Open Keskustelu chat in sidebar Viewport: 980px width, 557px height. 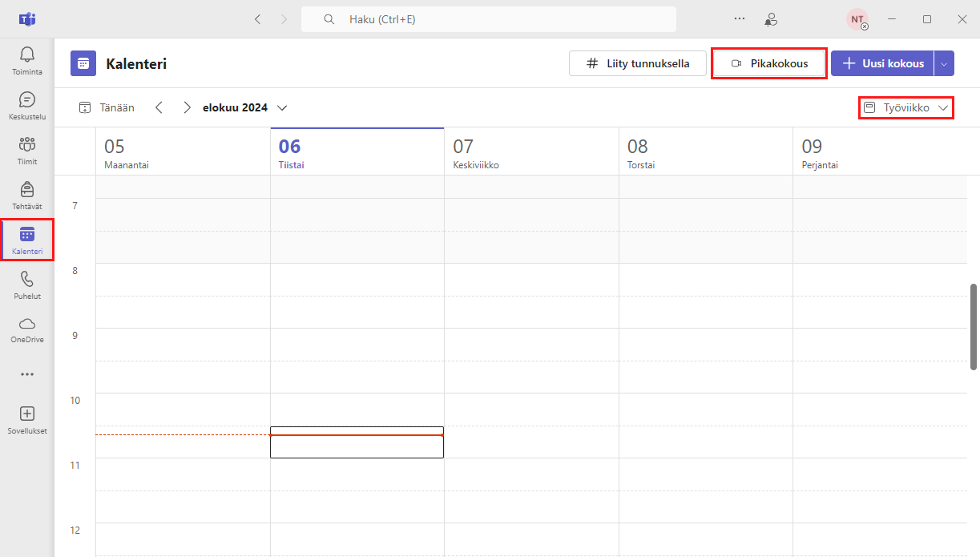(x=27, y=106)
